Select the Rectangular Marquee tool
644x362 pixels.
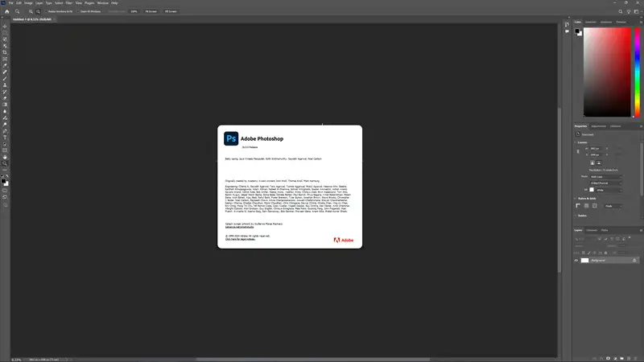(5, 33)
